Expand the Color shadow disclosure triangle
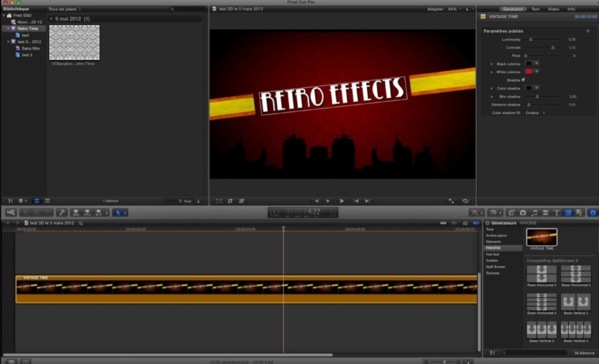Screen dimensions: 599x364 coord(492,88)
